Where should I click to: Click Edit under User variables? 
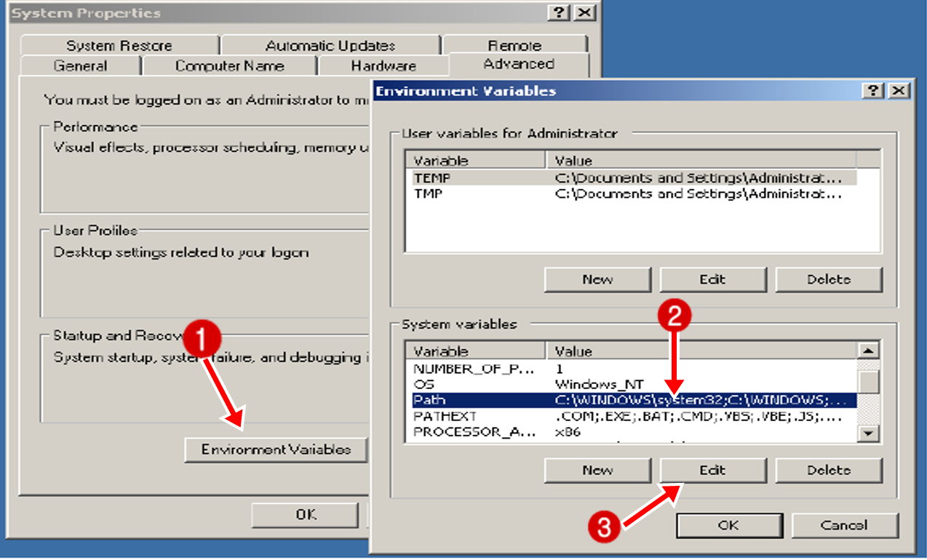pyautogui.click(x=712, y=279)
